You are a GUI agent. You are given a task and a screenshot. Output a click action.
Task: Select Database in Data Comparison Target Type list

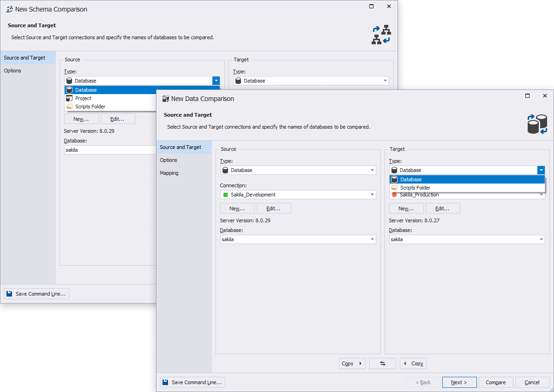(x=467, y=179)
